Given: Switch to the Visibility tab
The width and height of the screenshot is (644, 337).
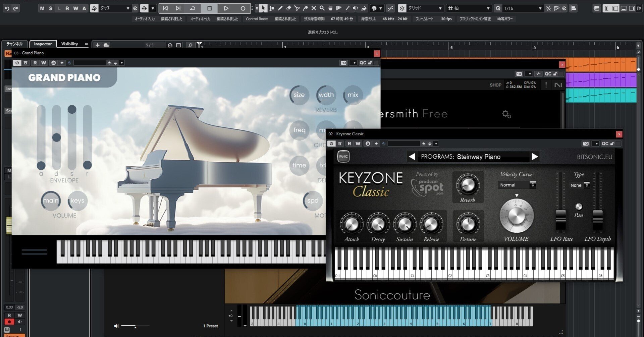Looking at the screenshot, I should [69, 44].
